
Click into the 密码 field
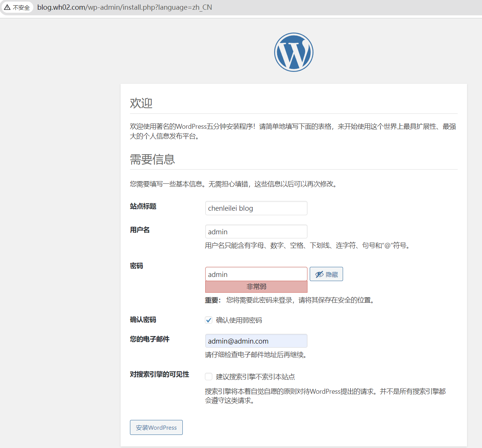tap(256, 274)
